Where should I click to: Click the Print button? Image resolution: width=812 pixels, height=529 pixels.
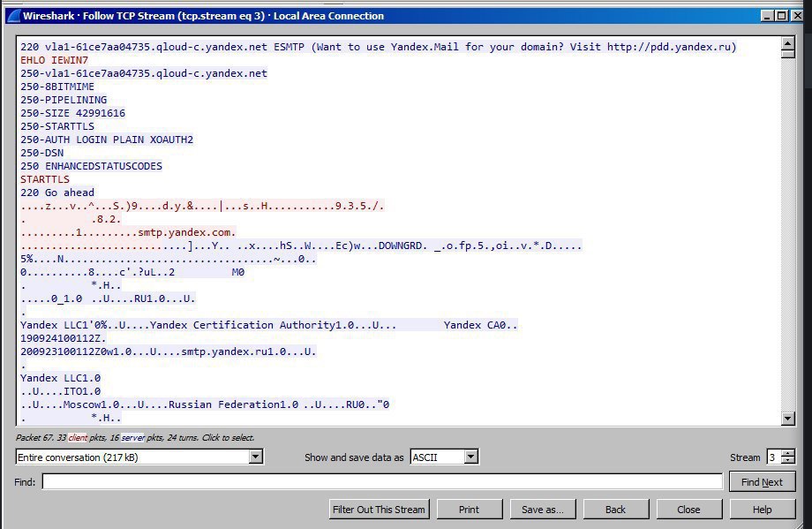470,510
